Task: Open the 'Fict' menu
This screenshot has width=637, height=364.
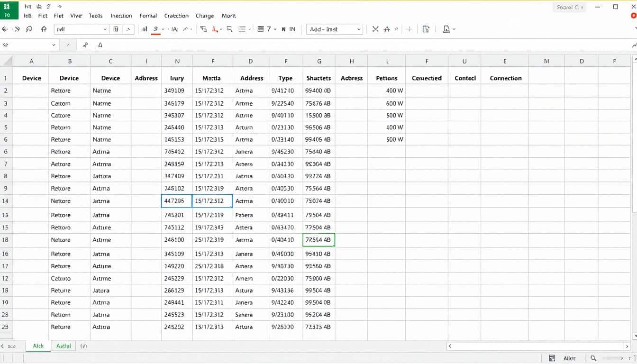Action: (x=43, y=16)
